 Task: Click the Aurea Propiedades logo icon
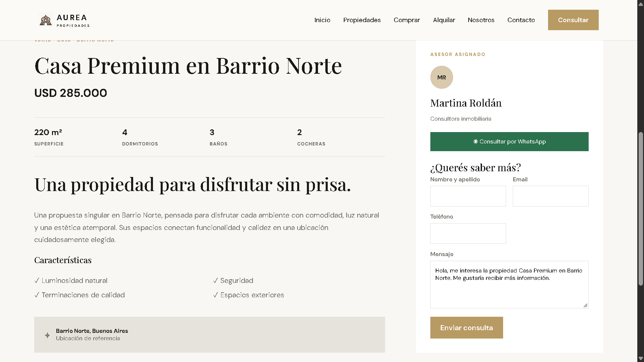click(x=46, y=20)
